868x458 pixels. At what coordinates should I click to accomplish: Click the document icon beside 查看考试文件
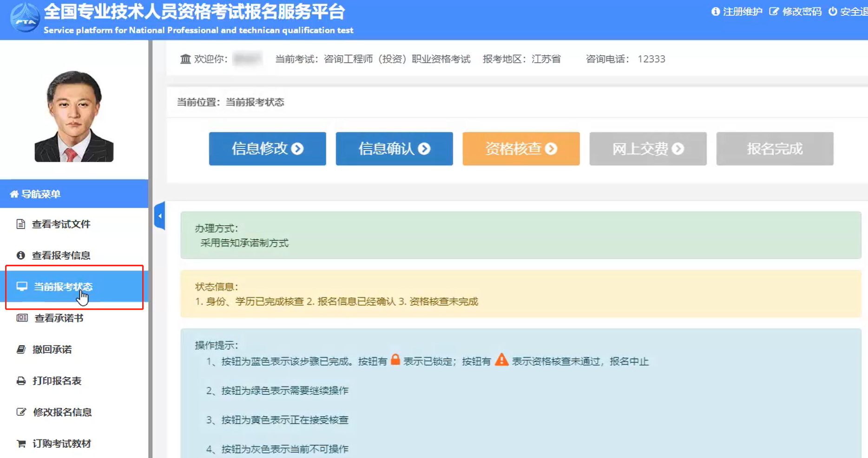pyautogui.click(x=20, y=224)
